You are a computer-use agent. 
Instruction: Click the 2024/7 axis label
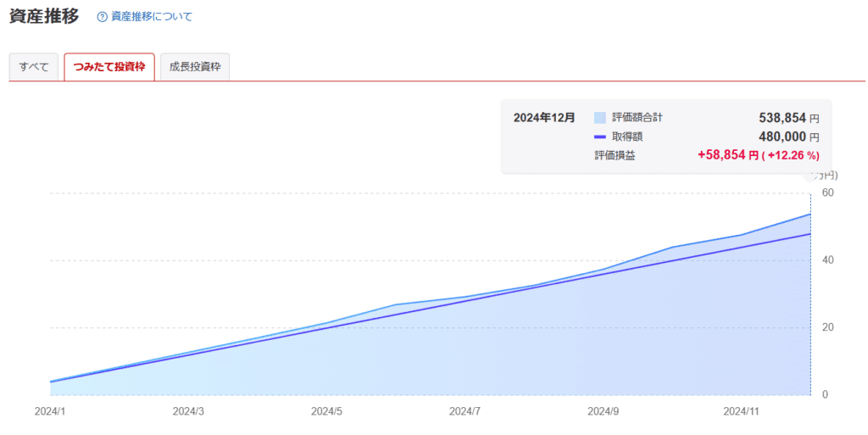pyautogui.click(x=465, y=412)
